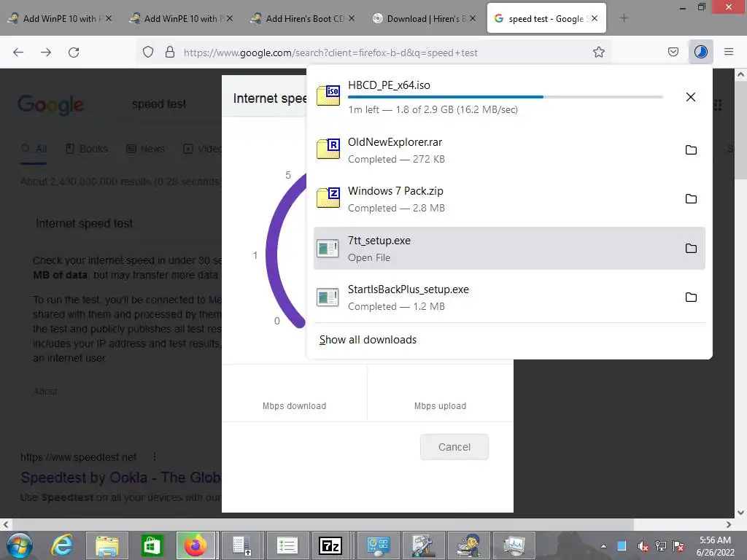The image size is (747, 560).
Task: Click the page's horizontal scrollbar thumb
Action: pyautogui.click(x=322, y=524)
